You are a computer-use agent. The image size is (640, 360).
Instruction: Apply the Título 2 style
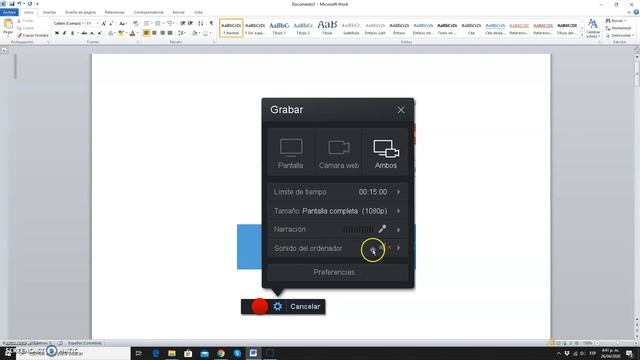coord(303,28)
